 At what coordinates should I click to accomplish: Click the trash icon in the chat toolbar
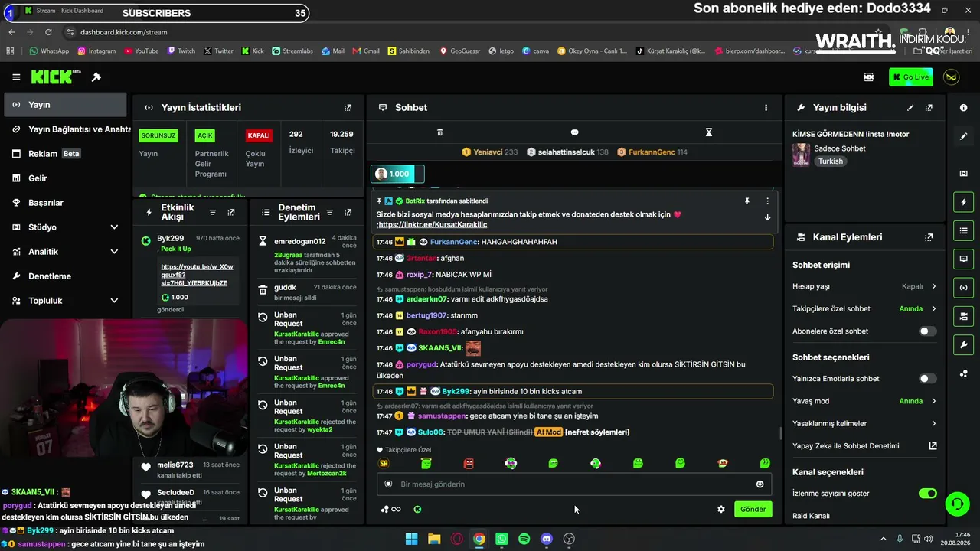tap(439, 132)
